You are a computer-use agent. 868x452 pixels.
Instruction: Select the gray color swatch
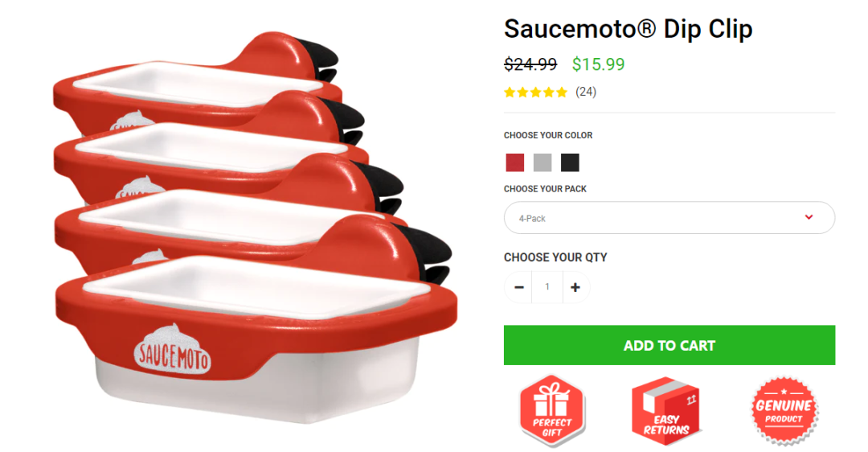[x=542, y=162]
